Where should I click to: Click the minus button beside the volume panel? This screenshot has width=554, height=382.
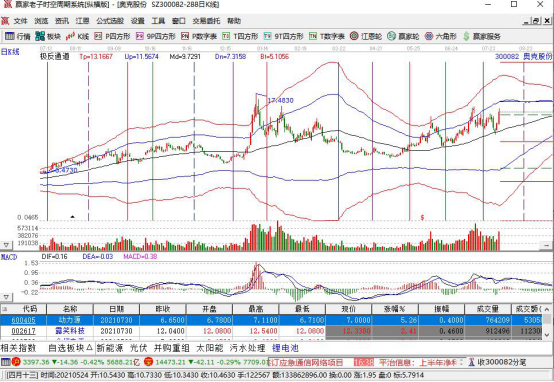[x=546, y=245]
